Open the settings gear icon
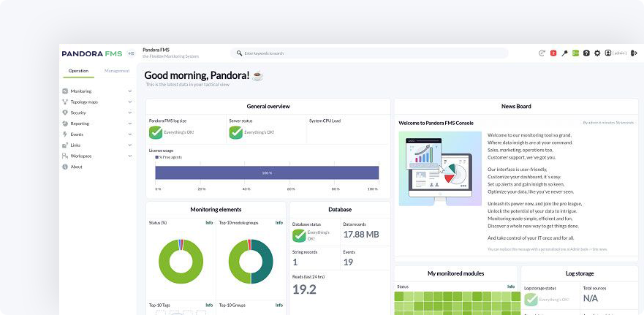The width and height of the screenshot is (644, 315). pyautogui.click(x=597, y=53)
